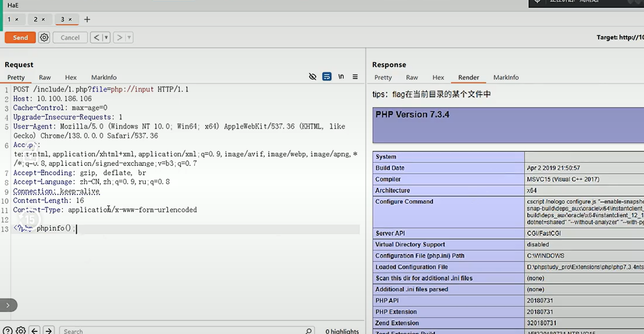Expand collapsed side panel chevron
The image size is (644, 334).
pos(8,305)
